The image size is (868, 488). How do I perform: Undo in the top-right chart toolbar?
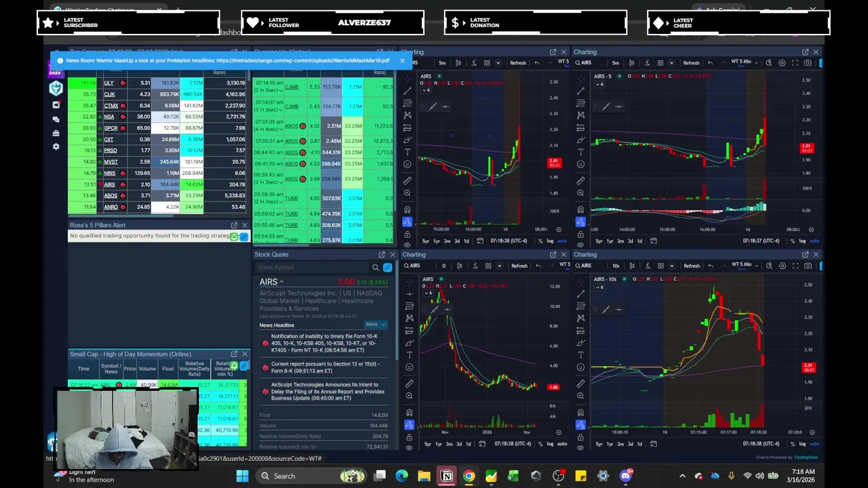click(710, 63)
